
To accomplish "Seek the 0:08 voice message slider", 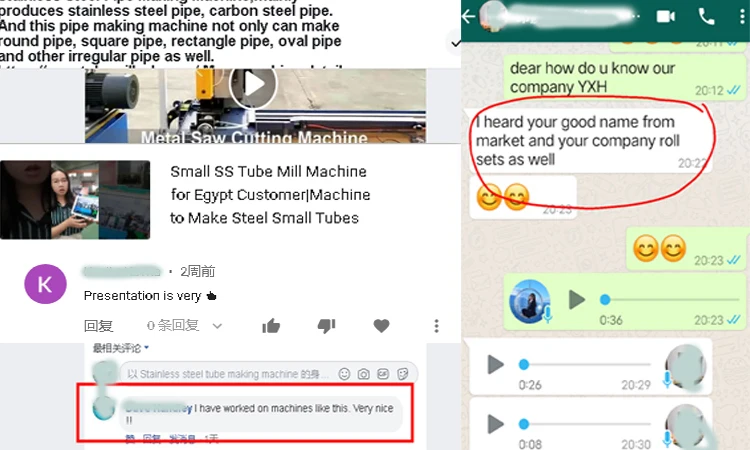I will click(x=585, y=424).
